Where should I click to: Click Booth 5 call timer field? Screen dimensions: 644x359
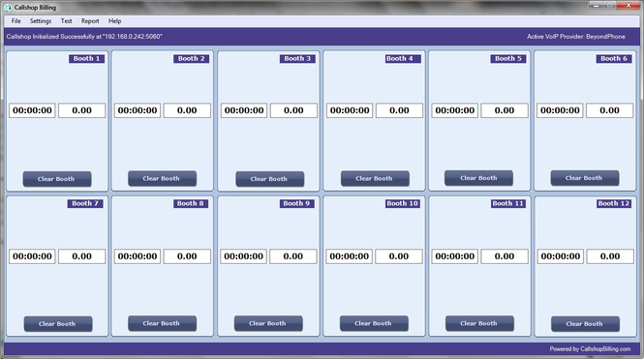454,110
